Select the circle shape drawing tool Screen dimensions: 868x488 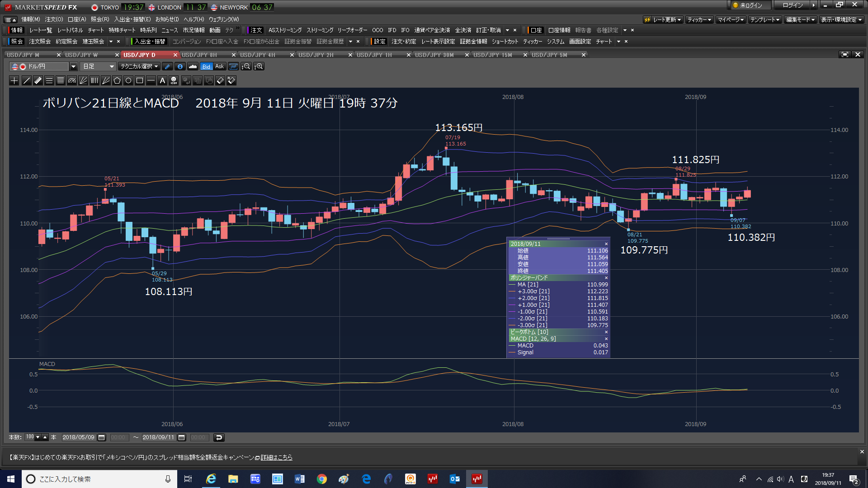(x=128, y=80)
